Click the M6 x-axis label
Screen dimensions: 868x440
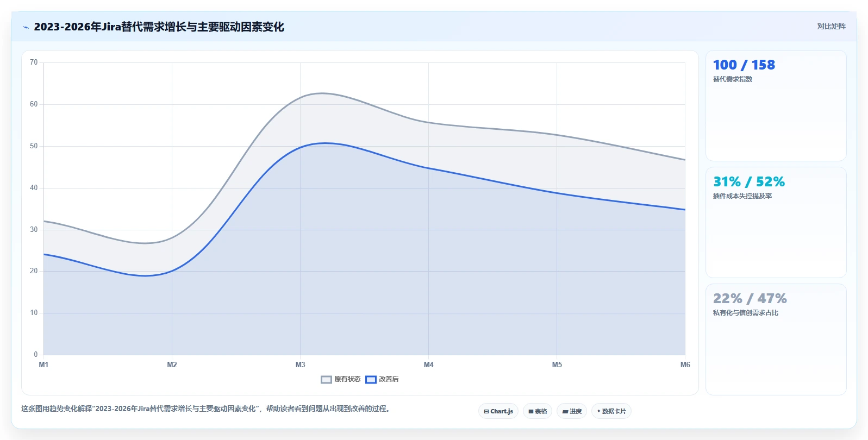pyautogui.click(x=685, y=364)
